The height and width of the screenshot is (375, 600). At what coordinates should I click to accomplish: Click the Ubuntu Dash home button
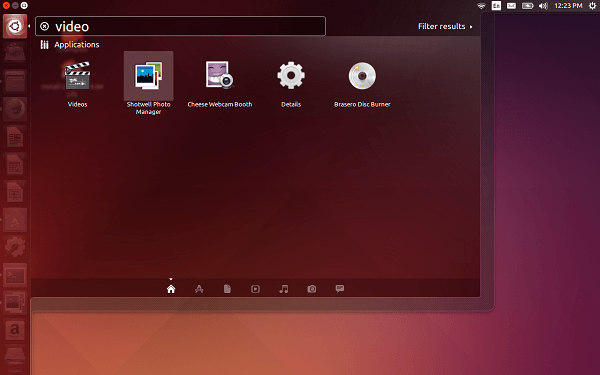click(15, 26)
